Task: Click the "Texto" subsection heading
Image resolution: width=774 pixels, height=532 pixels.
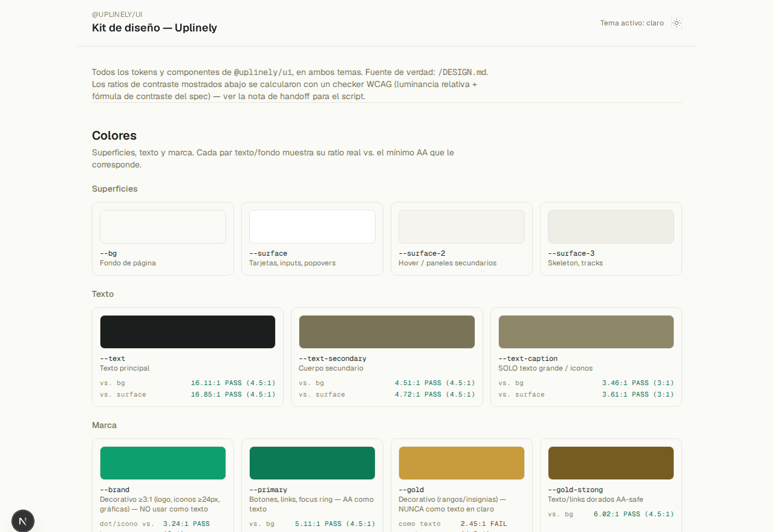Action: coord(103,294)
